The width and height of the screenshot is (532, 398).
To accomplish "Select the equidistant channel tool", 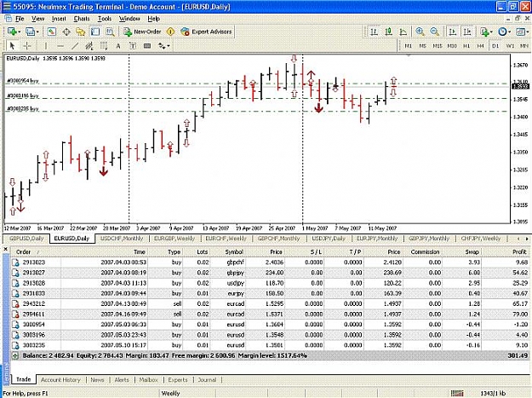I will (89, 46).
